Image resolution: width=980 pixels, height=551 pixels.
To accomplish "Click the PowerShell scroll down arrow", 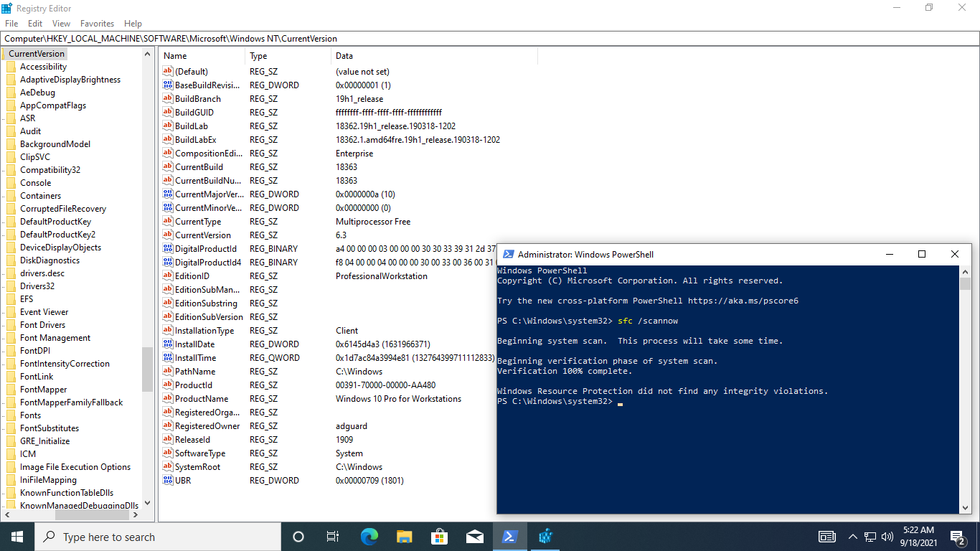I will click(966, 508).
